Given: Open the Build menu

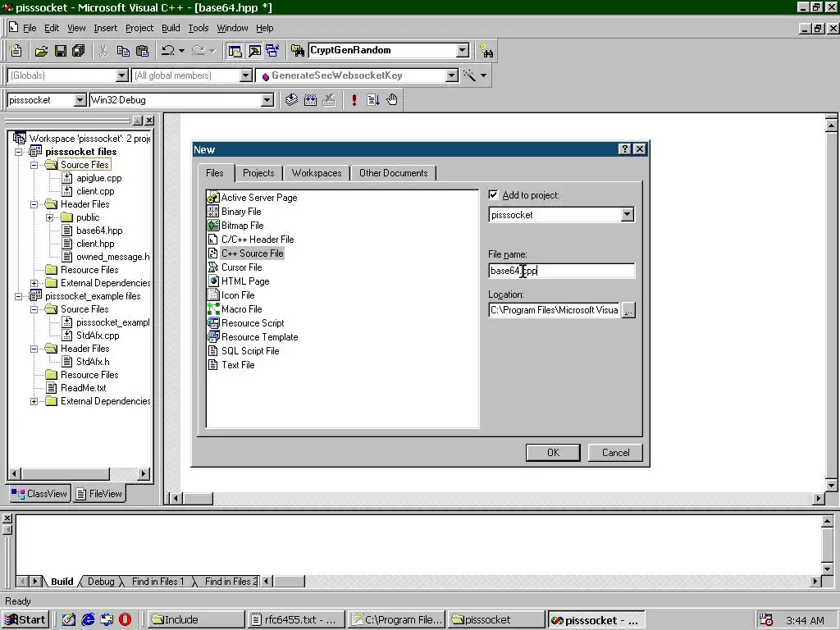Looking at the screenshot, I should tap(171, 28).
